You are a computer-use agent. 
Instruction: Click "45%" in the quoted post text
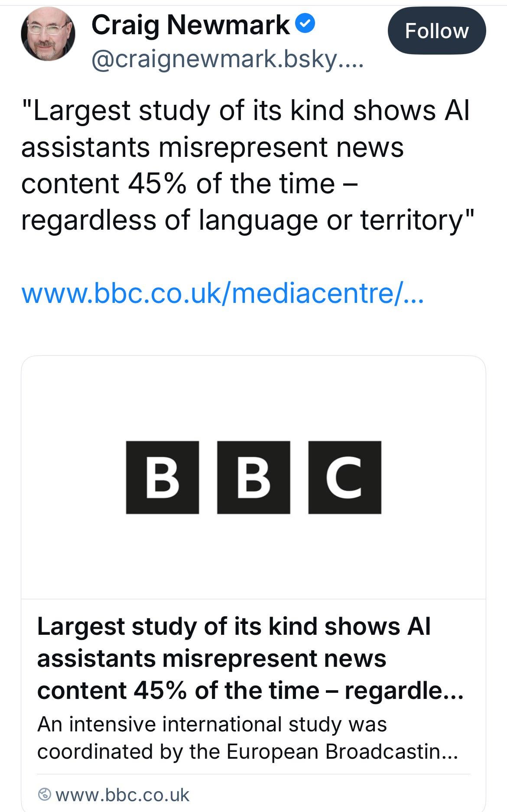tap(157, 184)
